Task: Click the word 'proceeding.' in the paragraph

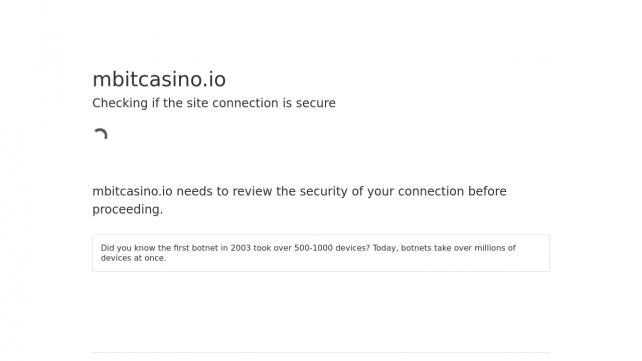Action: [127, 210]
